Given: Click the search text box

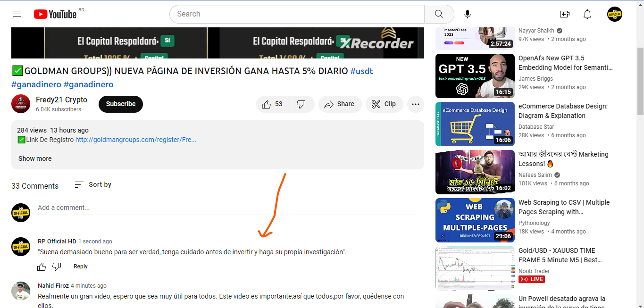Looking at the screenshot, I should point(297,14).
